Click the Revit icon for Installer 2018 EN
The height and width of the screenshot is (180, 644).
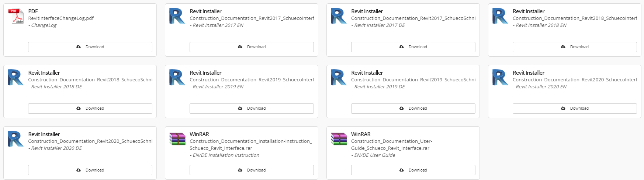coord(500,16)
